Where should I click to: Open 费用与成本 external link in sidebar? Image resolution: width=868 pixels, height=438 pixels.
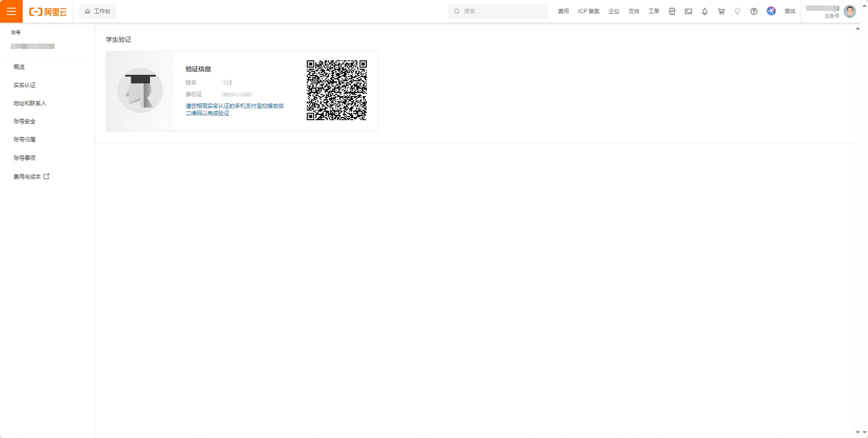[x=31, y=177]
